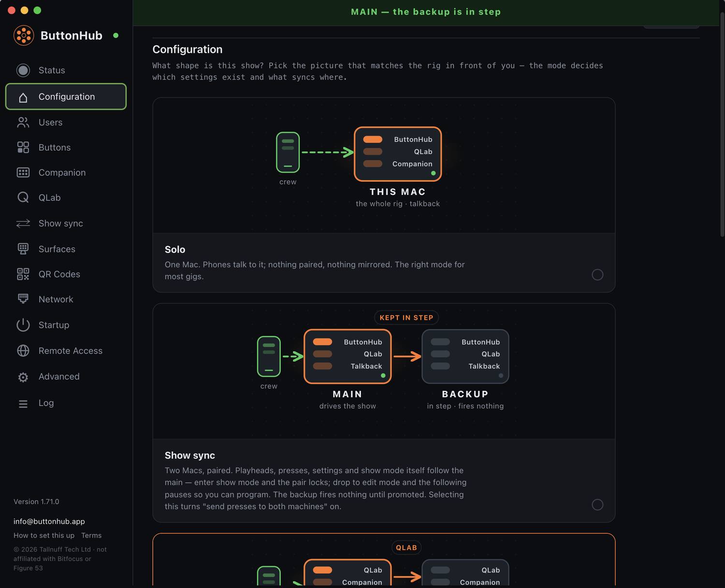
Task: Open the Status icon in sidebar
Action: click(23, 70)
